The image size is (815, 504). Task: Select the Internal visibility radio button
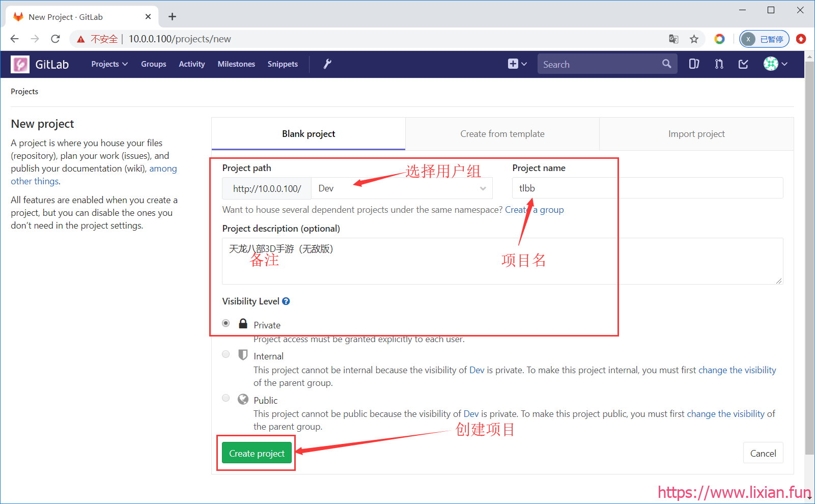[x=226, y=354]
